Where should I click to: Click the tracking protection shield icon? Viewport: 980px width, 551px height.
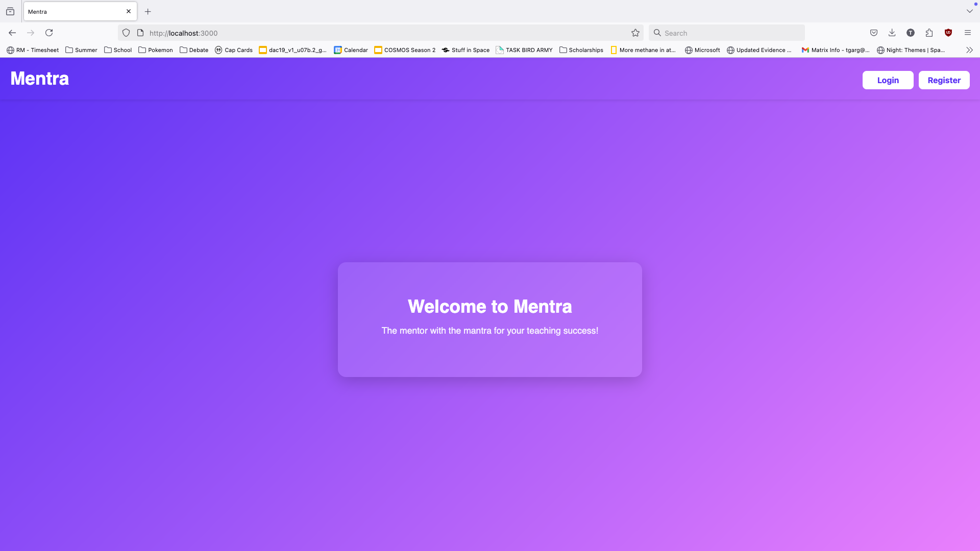(x=126, y=33)
